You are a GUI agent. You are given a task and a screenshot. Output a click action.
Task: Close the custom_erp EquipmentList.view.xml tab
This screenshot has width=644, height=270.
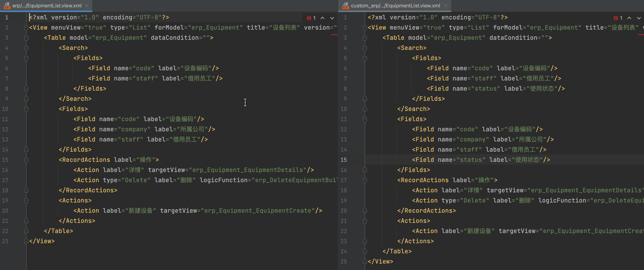[x=446, y=6]
